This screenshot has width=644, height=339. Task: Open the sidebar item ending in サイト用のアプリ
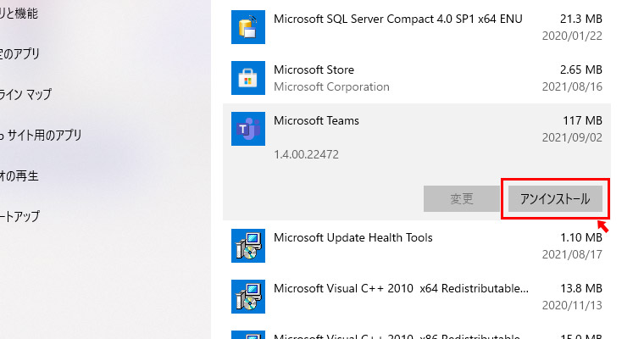click(x=41, y=136)
